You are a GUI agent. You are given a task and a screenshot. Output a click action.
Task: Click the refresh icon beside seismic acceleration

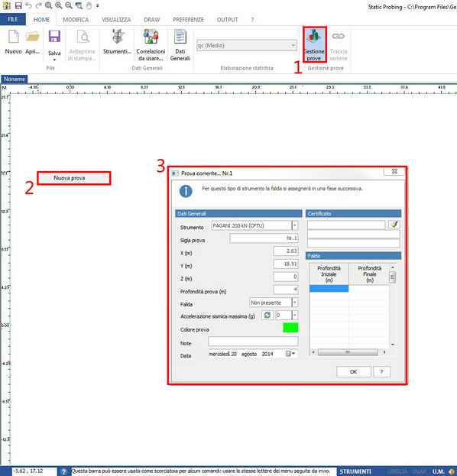[x=267, y=315]
